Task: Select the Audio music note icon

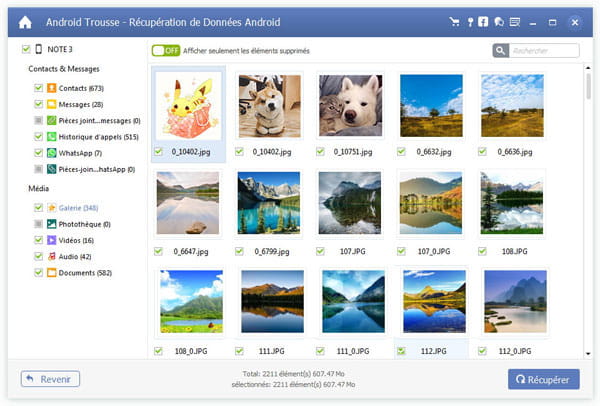Action: point(51,256)
